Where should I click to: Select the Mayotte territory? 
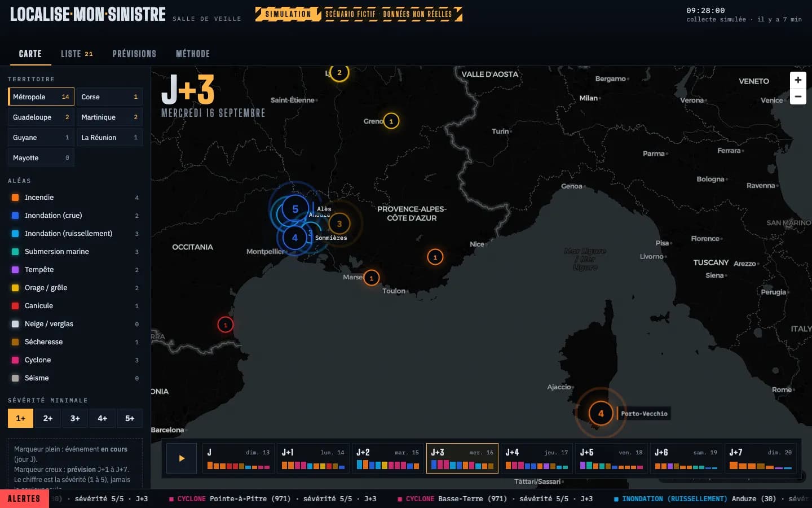(41, 157)
